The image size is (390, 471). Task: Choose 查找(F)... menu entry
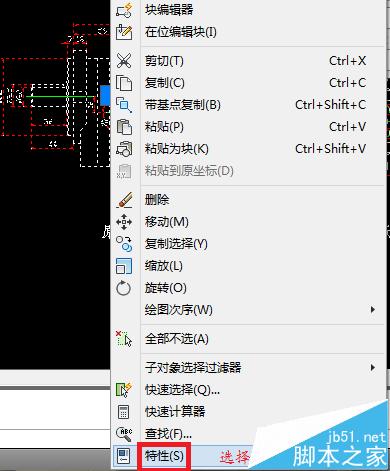[x=168, y=434]
